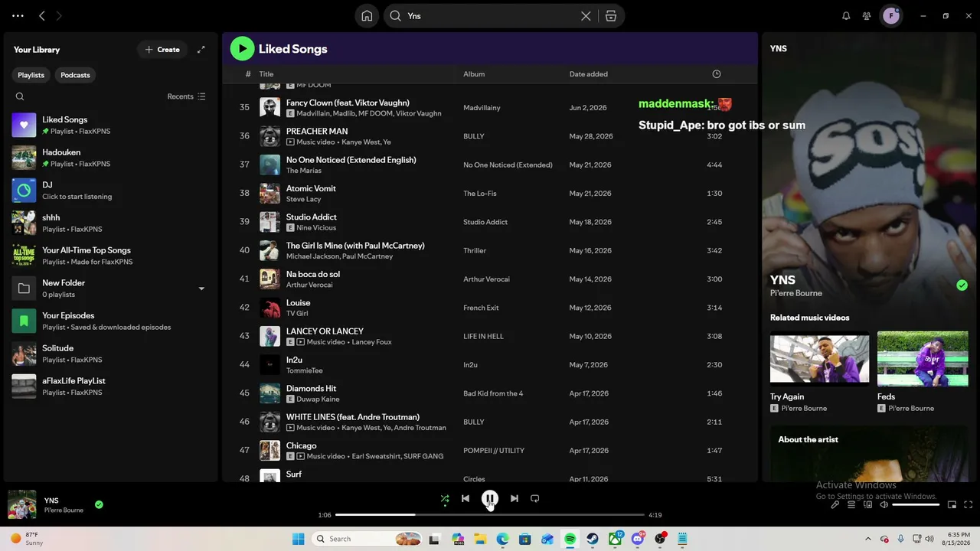Image resolution: width=980 pixels, height=551 pixels.
Task: Toggle liked checkmark in now playing bar
Action: click(x=99, y=504)
